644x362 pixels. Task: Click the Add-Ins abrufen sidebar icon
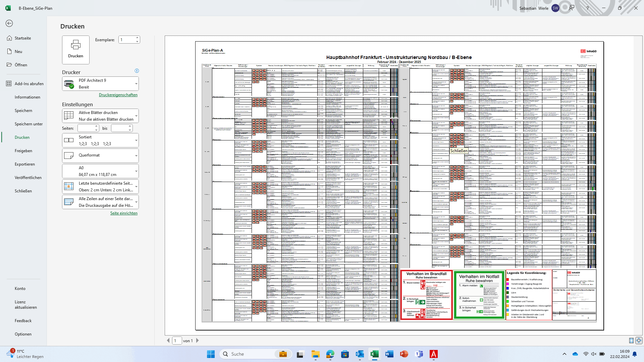pos(9,83)
